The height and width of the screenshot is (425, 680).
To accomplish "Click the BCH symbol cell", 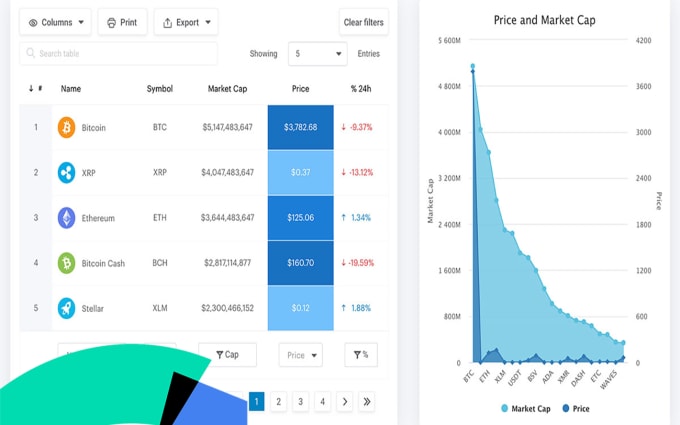I will (160, 263).
